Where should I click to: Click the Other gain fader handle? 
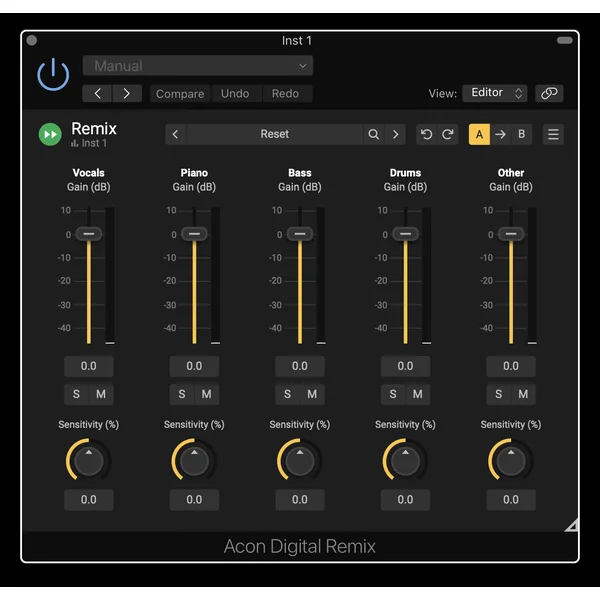click(511, 234)
